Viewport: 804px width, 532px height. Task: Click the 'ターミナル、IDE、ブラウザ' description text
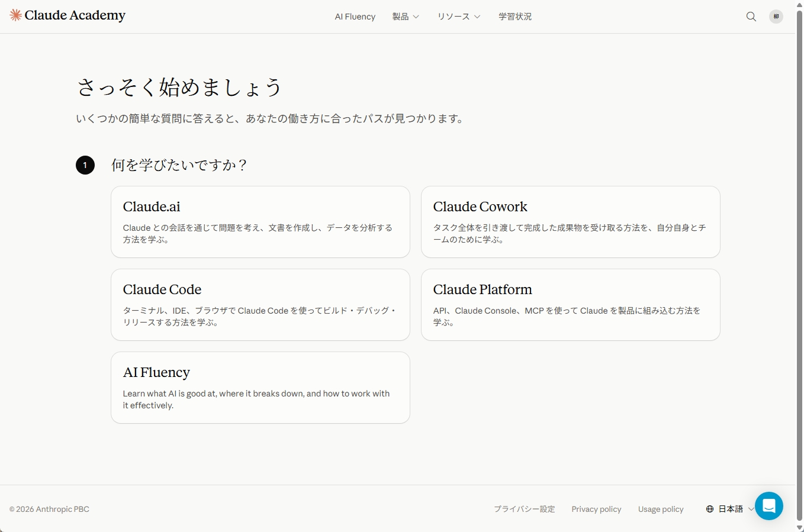tap(259, 317)
